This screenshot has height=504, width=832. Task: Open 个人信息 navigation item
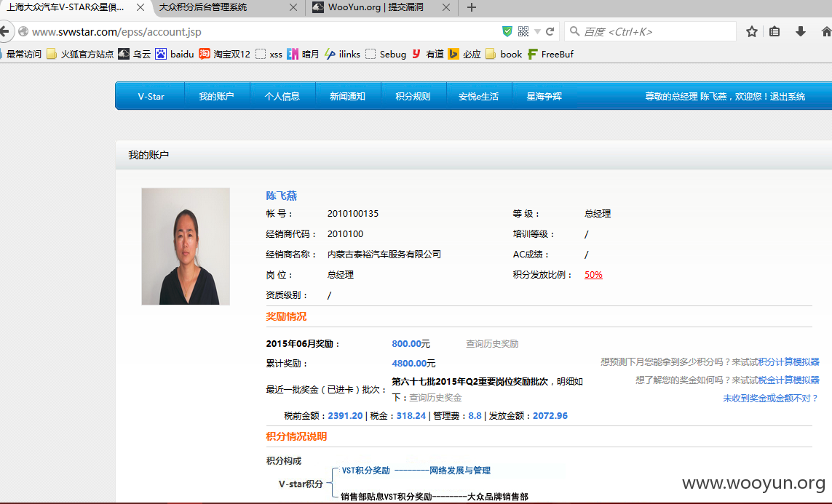(x=282, y=97)
